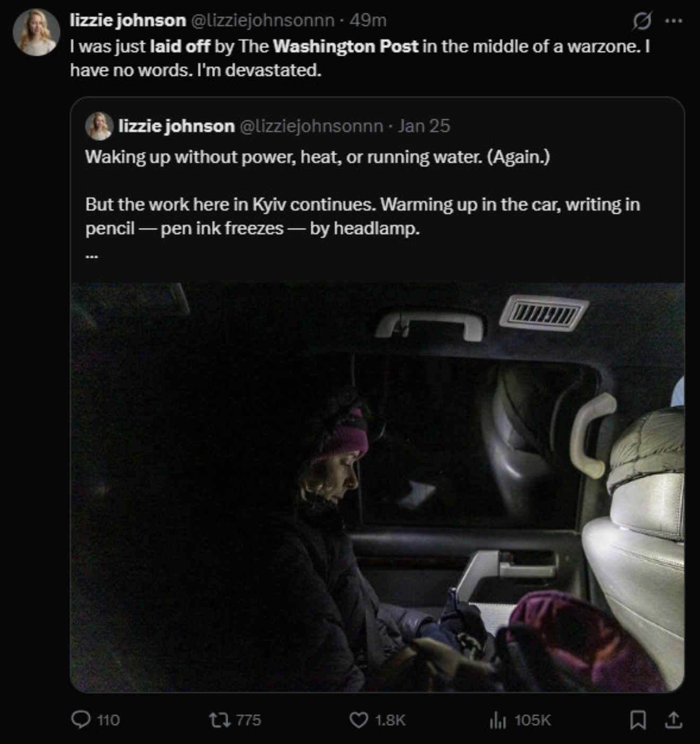
Task: Click the quoted post's author name
Action: [x=177, y=126]
